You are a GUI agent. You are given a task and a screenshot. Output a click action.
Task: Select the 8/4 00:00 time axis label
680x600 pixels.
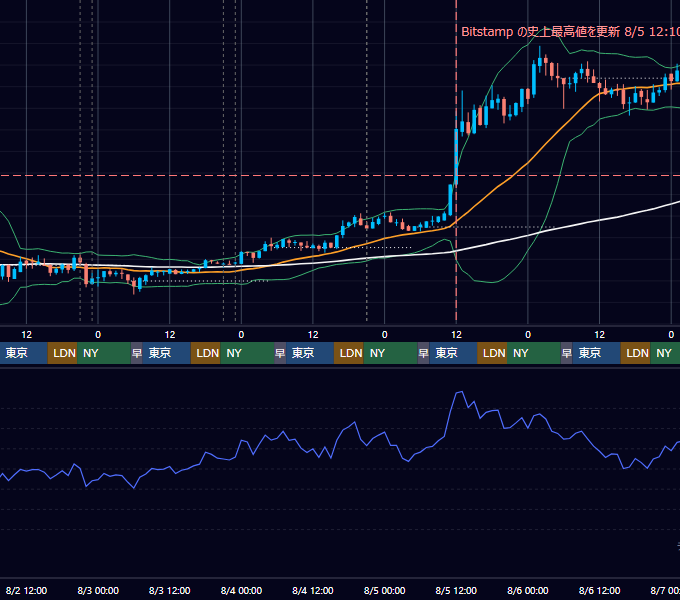[241, 590]
